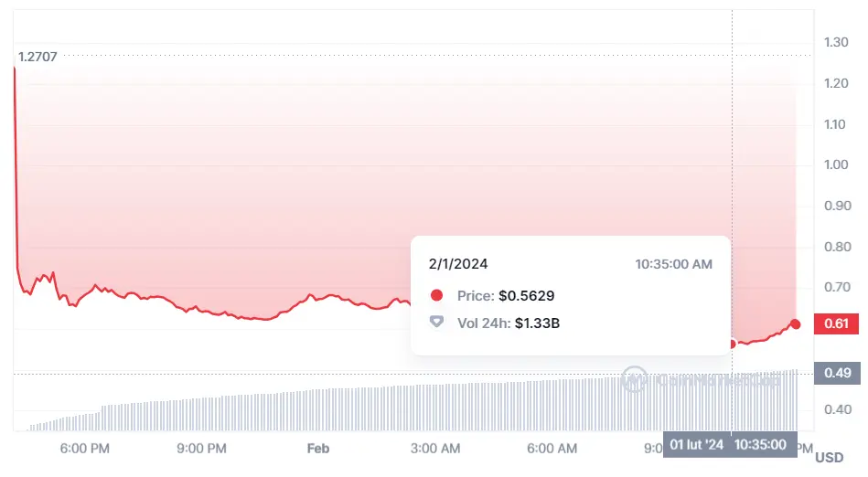Click the red Price dot in tooltip
Viewport: 868px width, 477px height.
click(x=436, y=295)
